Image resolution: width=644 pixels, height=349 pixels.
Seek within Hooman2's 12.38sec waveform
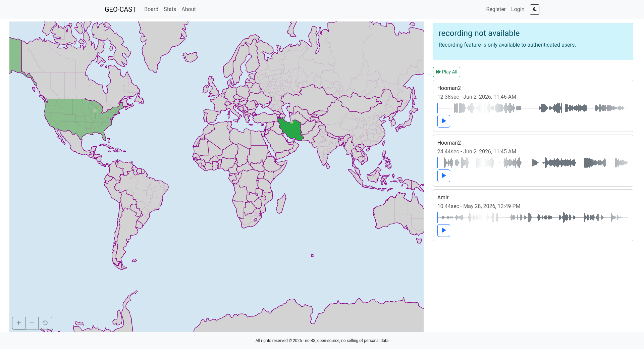[533, 108]
